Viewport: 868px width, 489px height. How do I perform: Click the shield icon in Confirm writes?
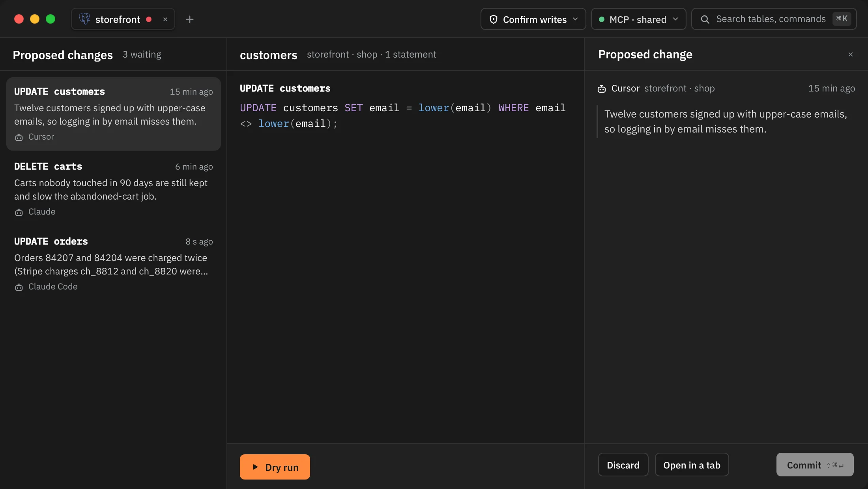[493, 19]
